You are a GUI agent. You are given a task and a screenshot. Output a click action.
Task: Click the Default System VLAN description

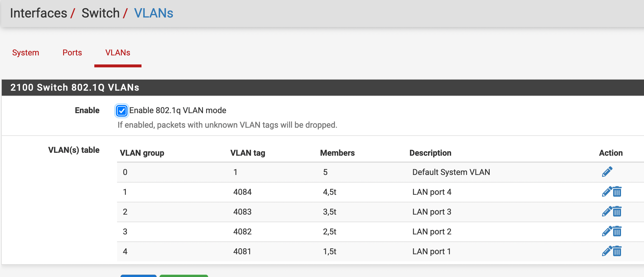click(x=451, y=172)
